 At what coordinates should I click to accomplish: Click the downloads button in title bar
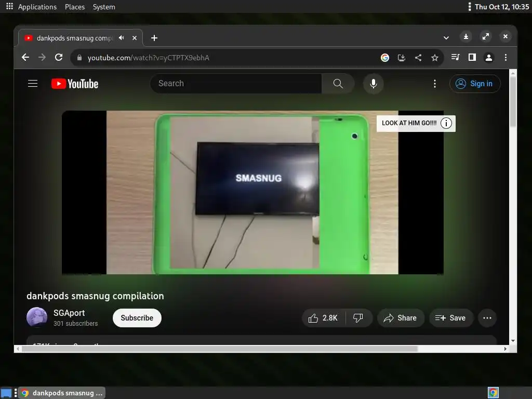(x=466, y=36)
